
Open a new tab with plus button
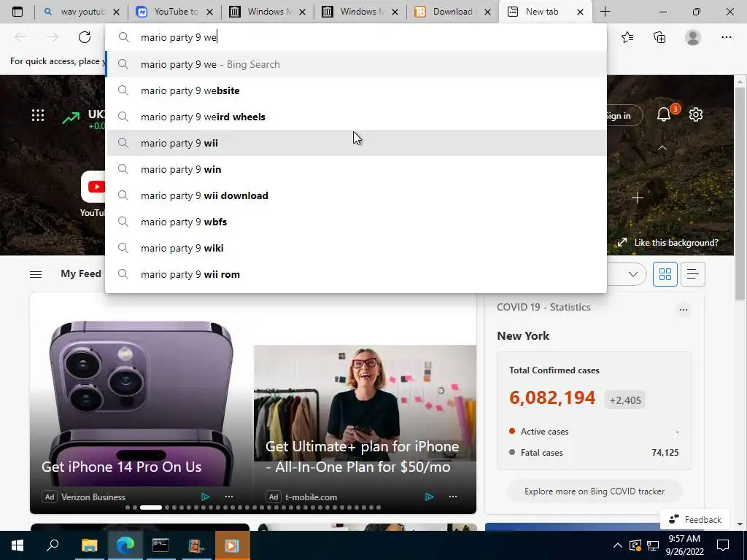point(605,12)
